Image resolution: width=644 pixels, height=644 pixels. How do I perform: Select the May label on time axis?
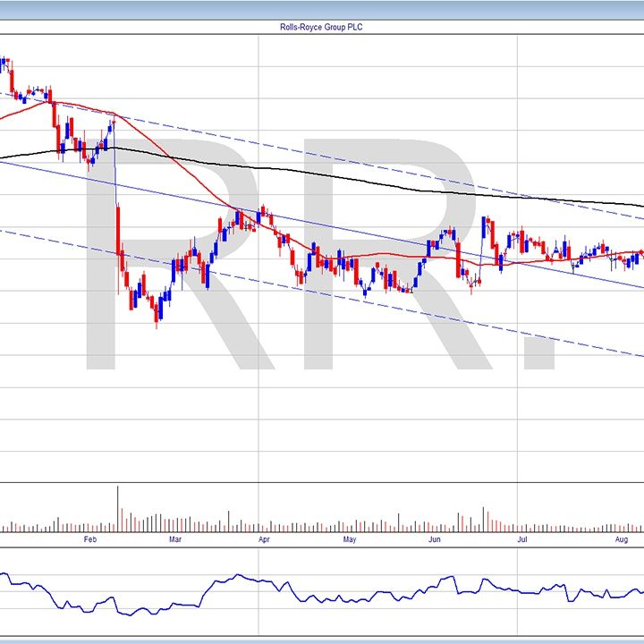350,540
